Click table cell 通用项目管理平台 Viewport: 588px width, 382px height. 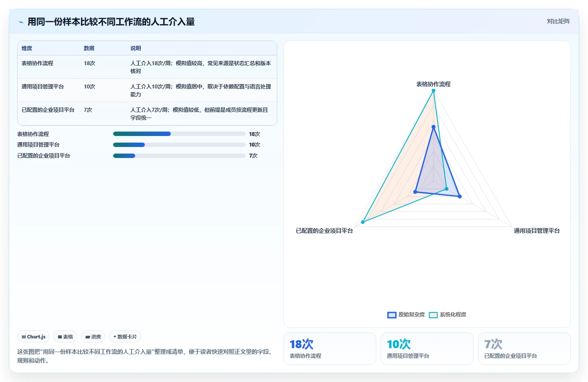click(43, 87)
